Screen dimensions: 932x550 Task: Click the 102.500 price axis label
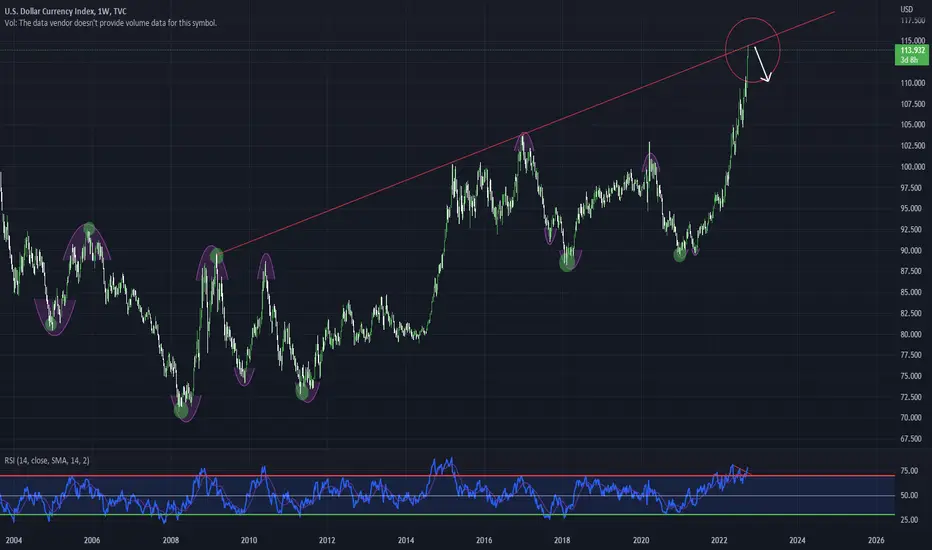912,146
